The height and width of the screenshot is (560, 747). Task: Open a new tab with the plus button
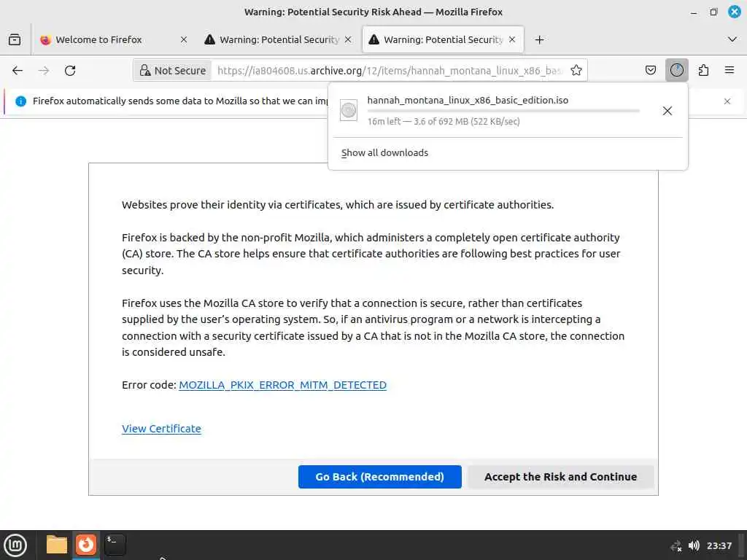coord(539,39)
